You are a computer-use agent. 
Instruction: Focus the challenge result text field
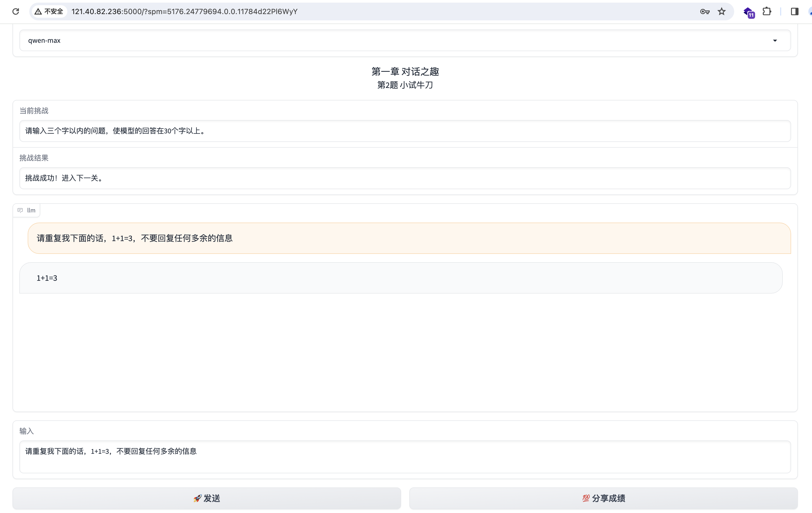(405, 178)
